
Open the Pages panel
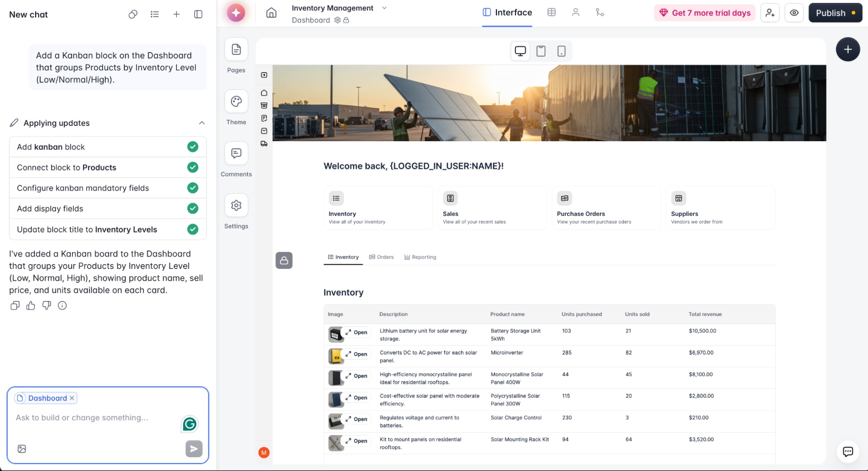tap(236, 50)
